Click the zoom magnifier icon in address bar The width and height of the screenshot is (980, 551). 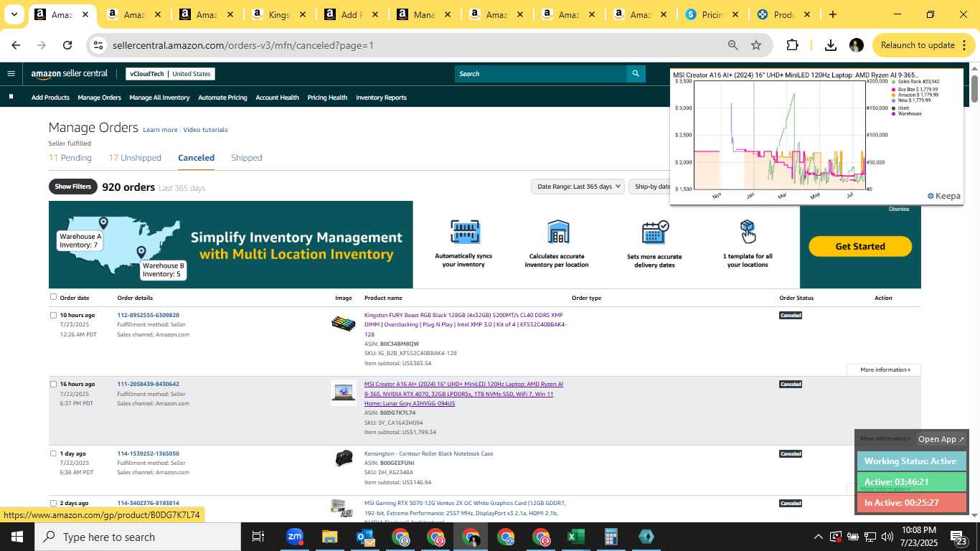coord(732,45)
